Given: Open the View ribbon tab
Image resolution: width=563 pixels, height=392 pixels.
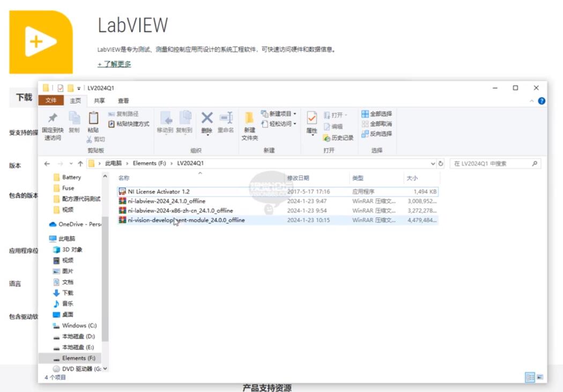Looking at the screenshot, I should [x=123, y=101].
